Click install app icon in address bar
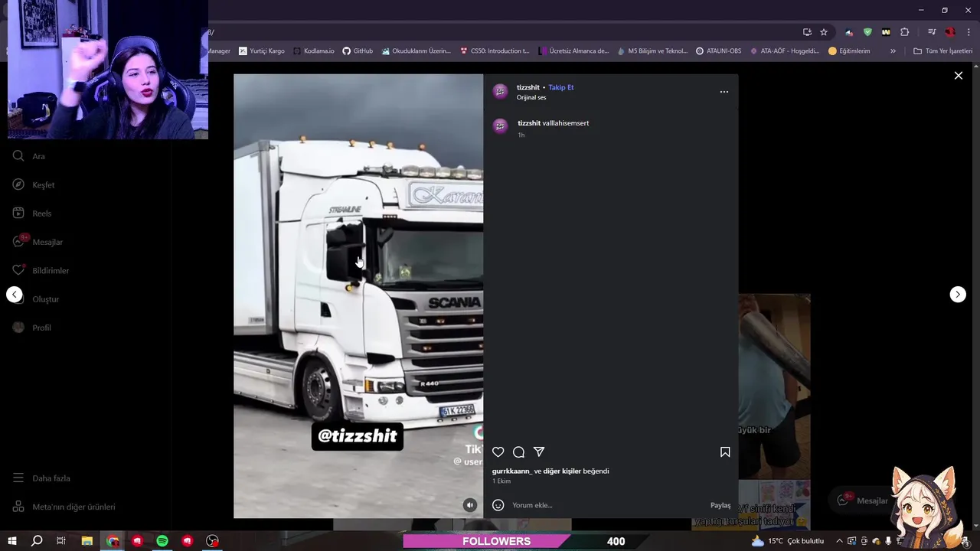980x551 pixels. pyautogui.click(x=807, y=32)
